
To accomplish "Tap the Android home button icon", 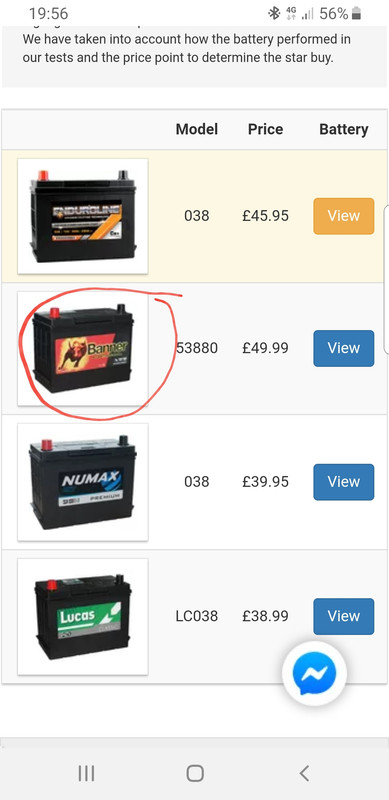I will pos(194,773).
